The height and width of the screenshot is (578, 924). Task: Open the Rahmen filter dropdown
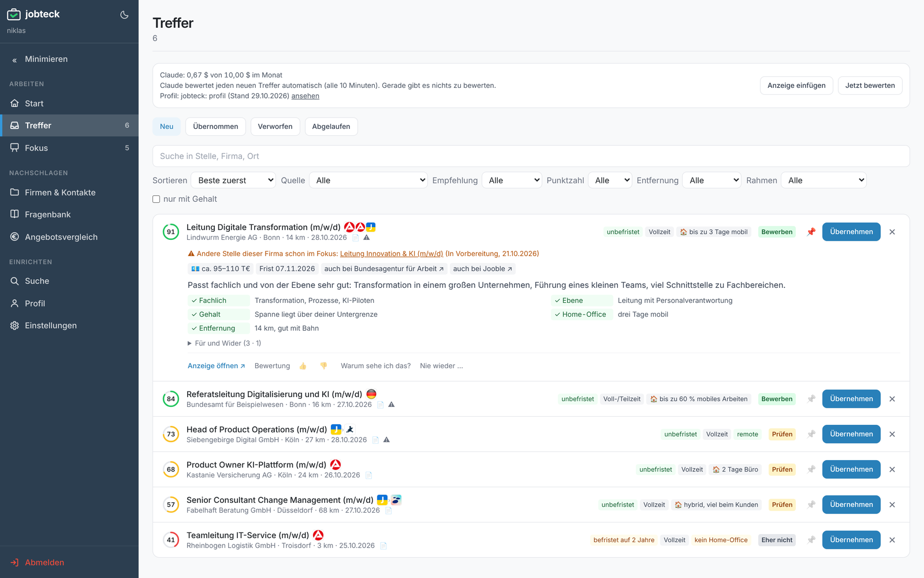(x=824, y=180)
